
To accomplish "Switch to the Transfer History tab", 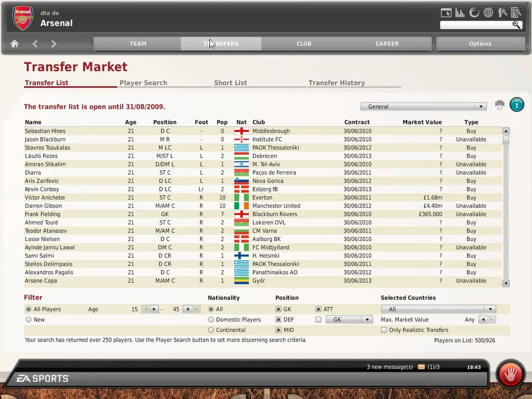I will pyautogui.click(x=354, y=83).
